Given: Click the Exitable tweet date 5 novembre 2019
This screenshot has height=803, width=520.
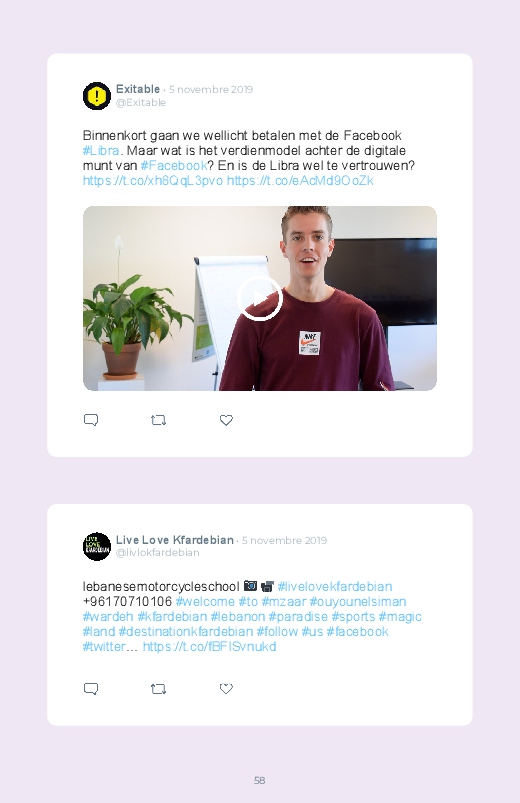Looking at the screenshot, I should [211, 89].
